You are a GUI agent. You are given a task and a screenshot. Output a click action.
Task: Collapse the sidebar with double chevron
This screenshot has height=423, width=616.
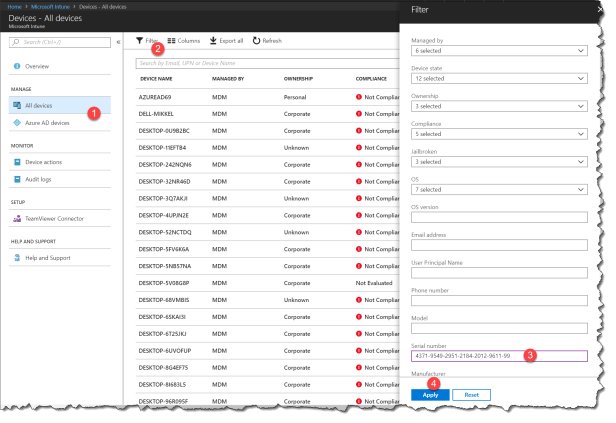pos(118,42)
